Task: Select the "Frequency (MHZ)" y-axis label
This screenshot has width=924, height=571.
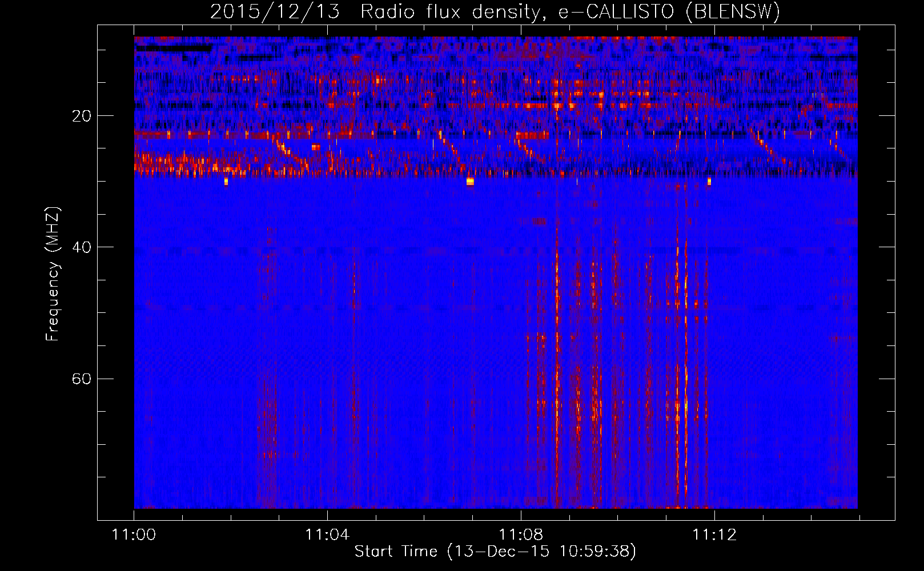Action: 53,274
